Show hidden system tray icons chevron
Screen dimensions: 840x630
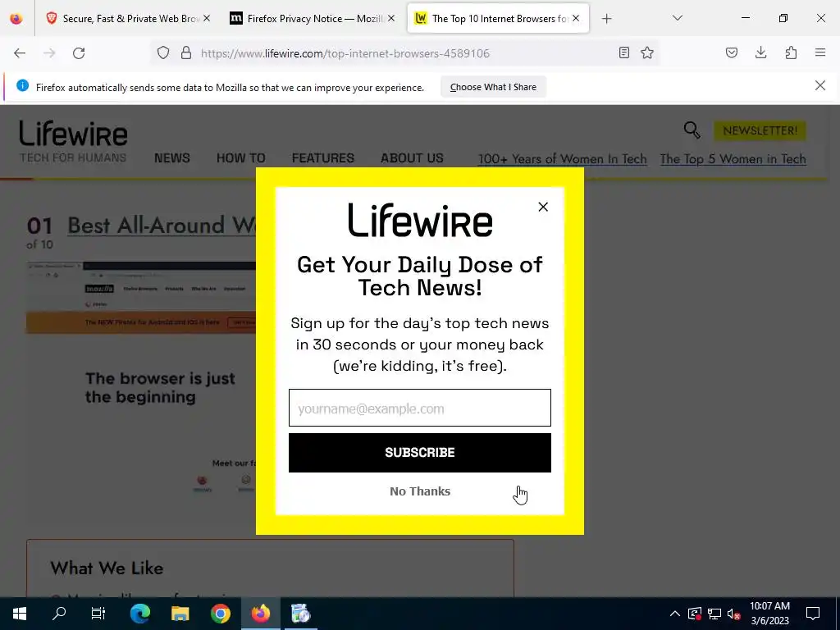[675, 614]
